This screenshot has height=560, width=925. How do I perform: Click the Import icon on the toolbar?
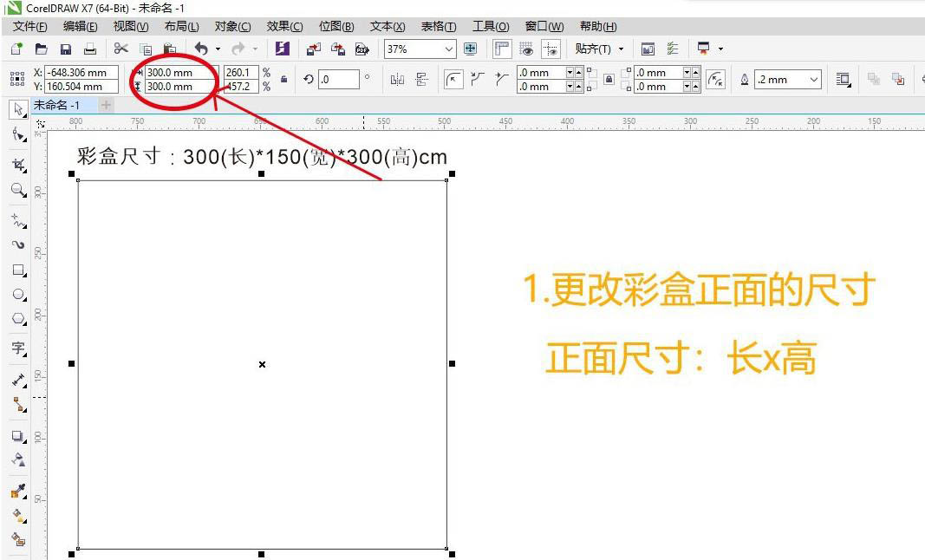(x=313, y=49)
